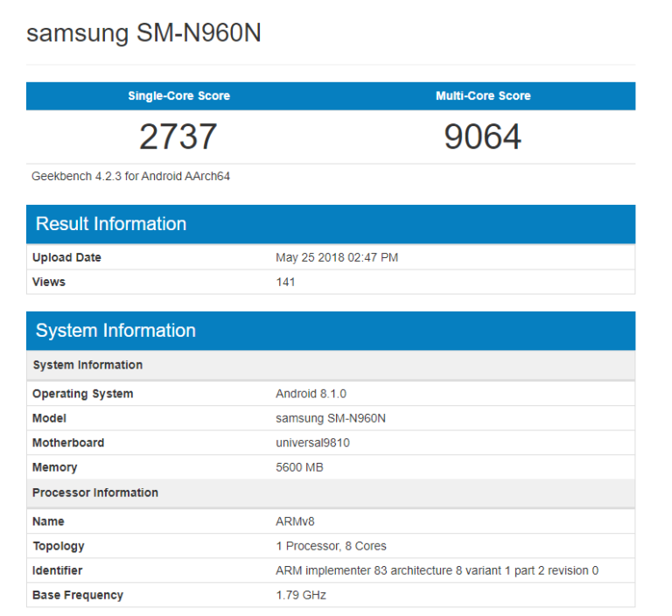Click the gray 'System Information' subheading row
This screenshot has height=616, width=672.
[331, 365]
